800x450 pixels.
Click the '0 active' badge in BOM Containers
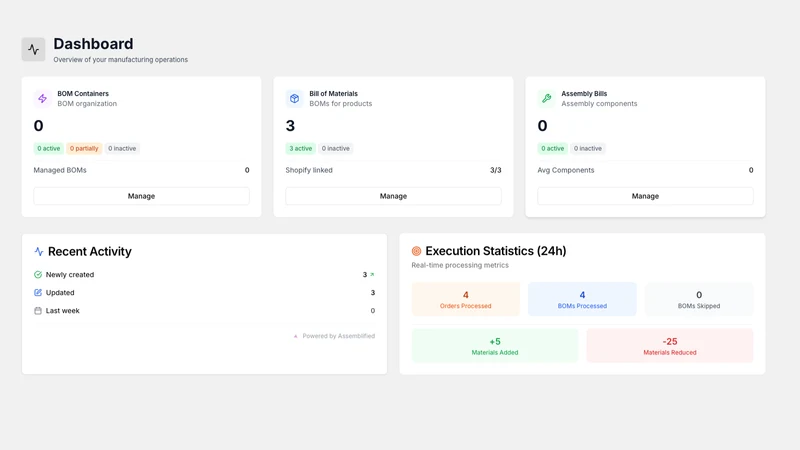(x=48, y=148)
